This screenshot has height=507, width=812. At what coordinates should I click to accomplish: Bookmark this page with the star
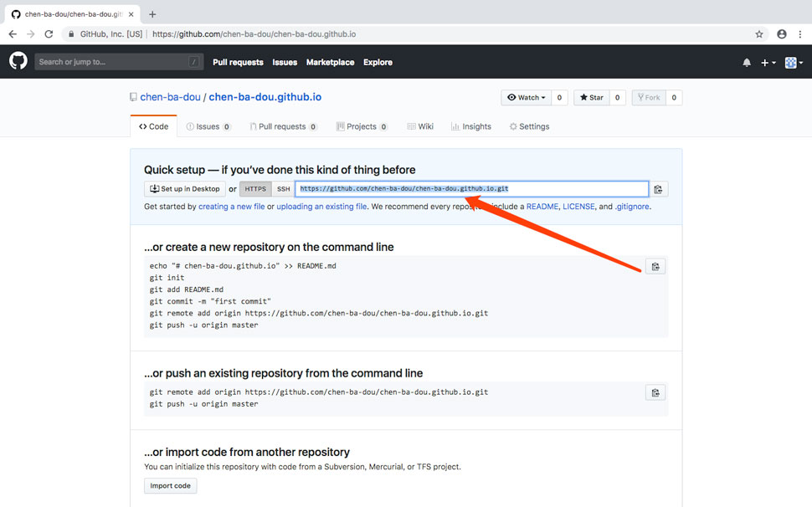[x=759, y=34]
